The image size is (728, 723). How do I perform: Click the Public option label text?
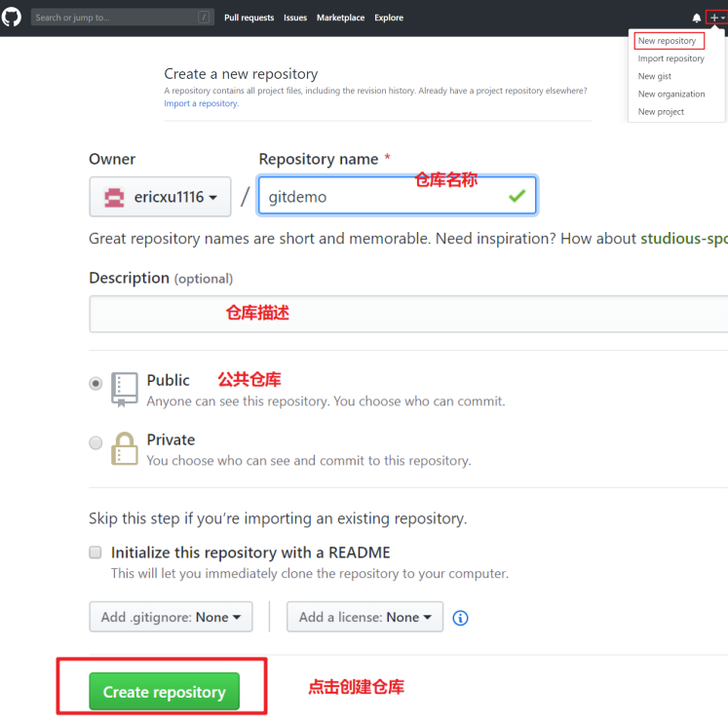[168, 380]
